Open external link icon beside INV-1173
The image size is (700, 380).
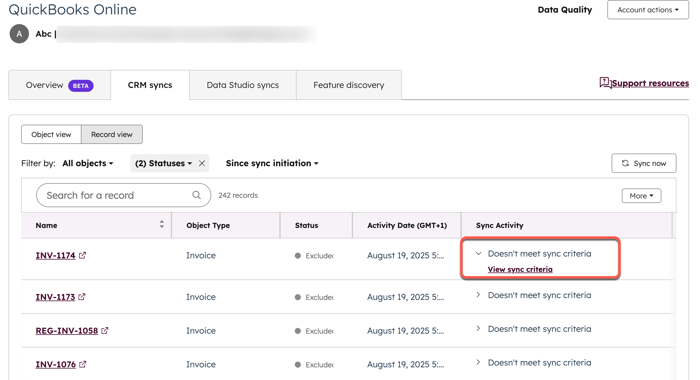[x=82, y=297]
